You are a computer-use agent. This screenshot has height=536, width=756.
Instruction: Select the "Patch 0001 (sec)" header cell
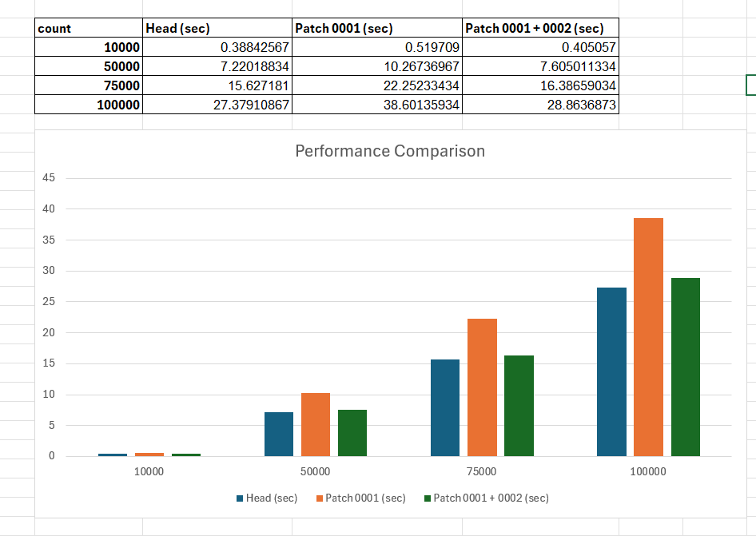tap(376, 29)
